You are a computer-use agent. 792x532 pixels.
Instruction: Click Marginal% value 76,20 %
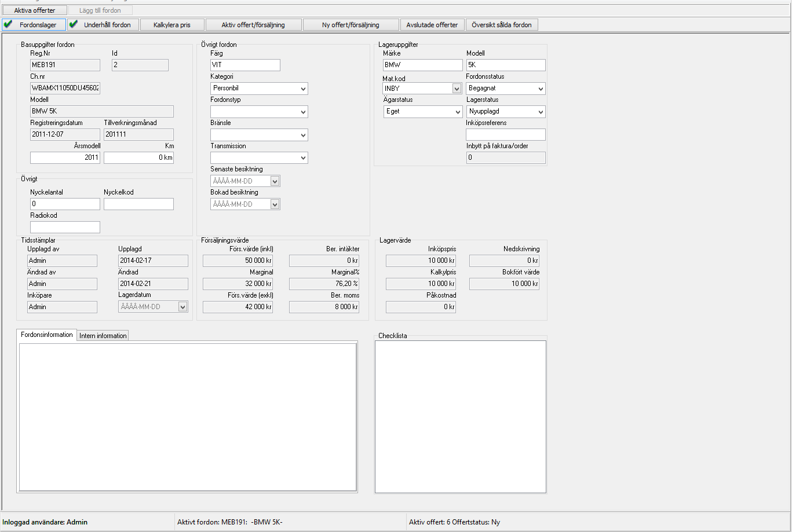pos(324,284)
